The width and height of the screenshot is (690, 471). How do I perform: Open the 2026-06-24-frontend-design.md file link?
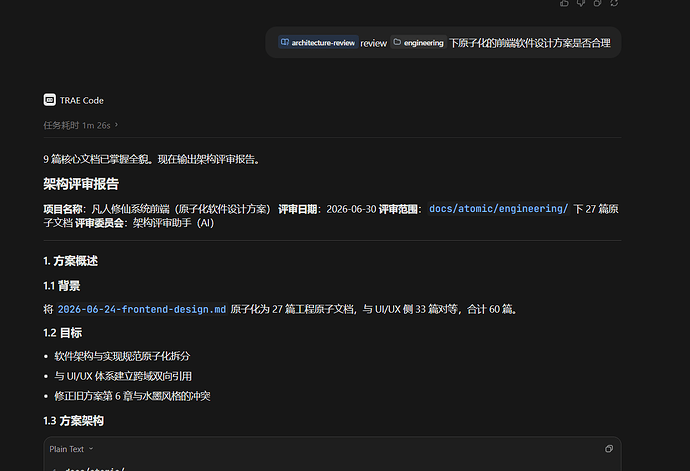tap(142, 309)
